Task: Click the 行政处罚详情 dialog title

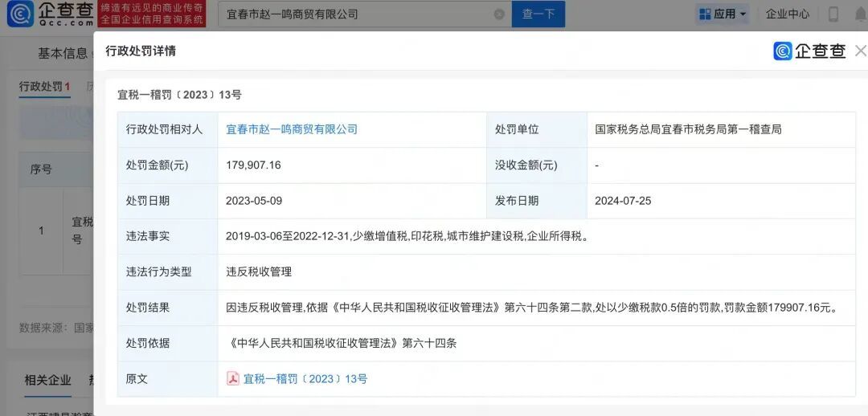Action: 141,51
